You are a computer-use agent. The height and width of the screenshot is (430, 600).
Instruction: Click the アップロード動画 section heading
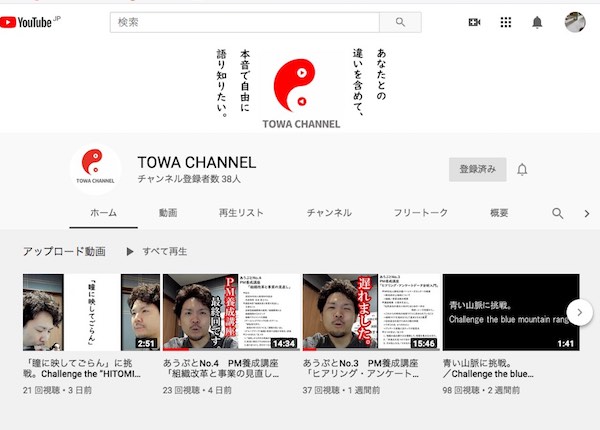point(64,251)
